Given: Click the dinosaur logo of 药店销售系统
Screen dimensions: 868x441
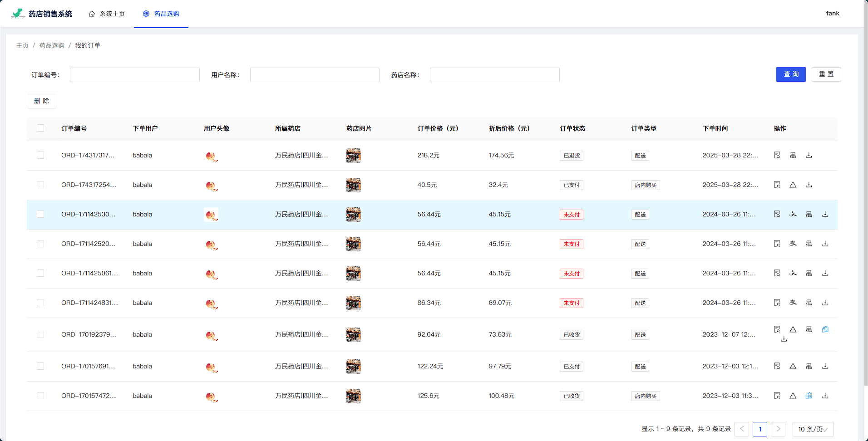Looking at the screenshot, I should point(18,14).
